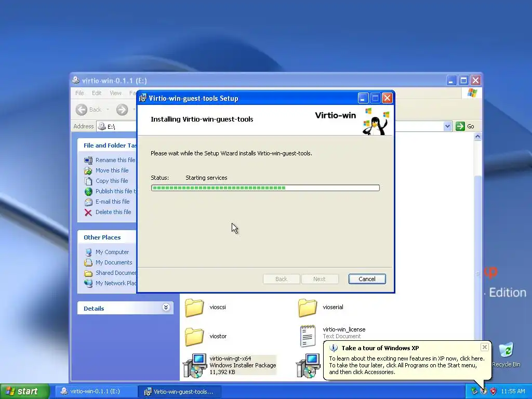The height and width of the screenshot is (399, 532).
Task: Select the virtio-win_license text document icon
Action: (308, 336)
